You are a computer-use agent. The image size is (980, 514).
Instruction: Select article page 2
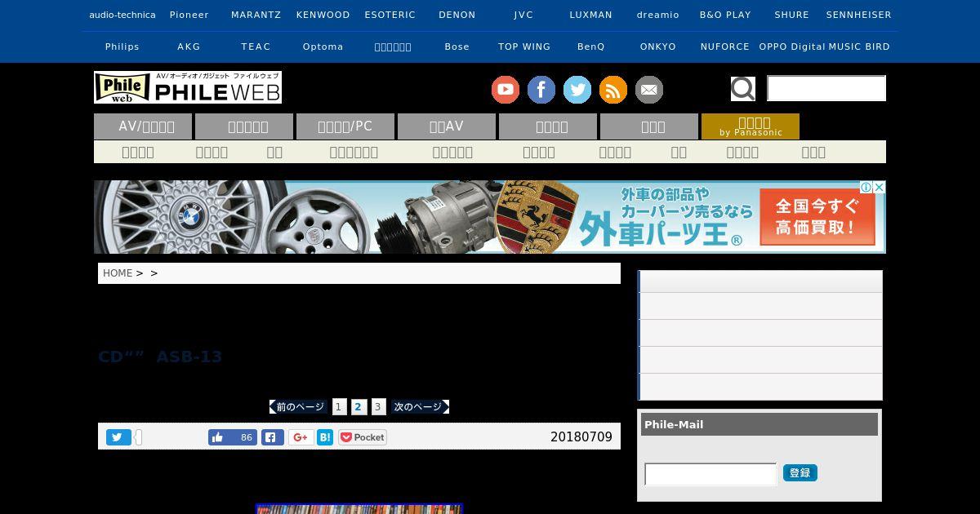point(359,406)
